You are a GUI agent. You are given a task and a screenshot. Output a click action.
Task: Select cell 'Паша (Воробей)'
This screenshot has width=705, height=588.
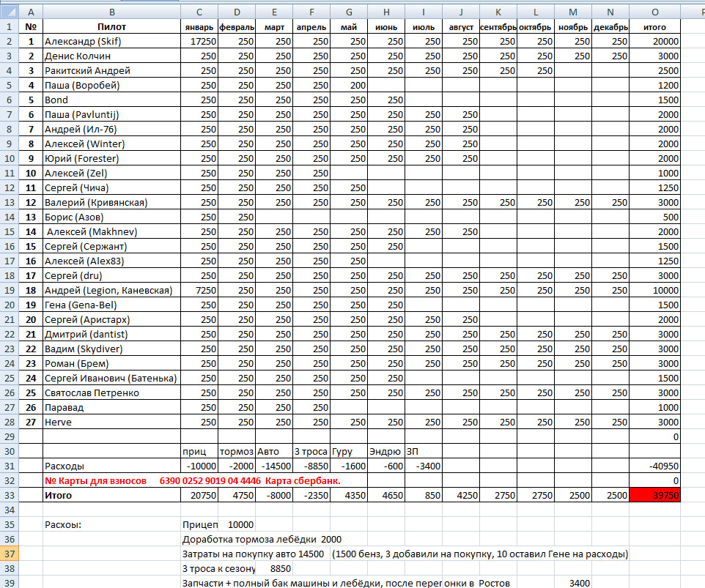point(111,86)
